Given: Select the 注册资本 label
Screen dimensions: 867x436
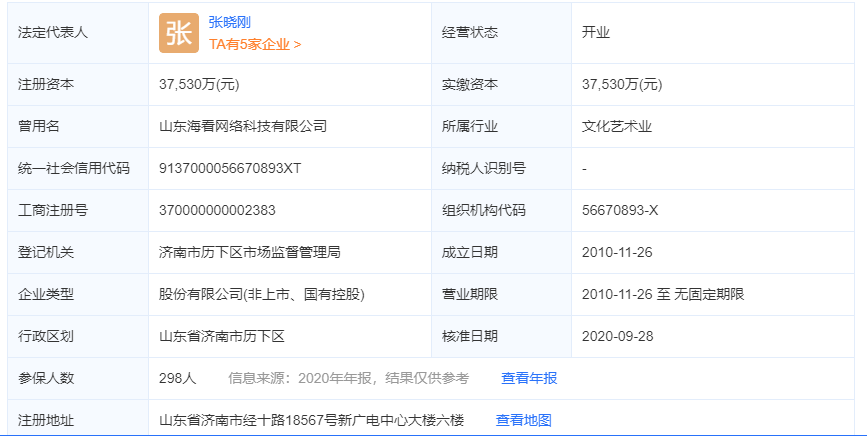Looking at the screenshot, I should coord(46,84).
